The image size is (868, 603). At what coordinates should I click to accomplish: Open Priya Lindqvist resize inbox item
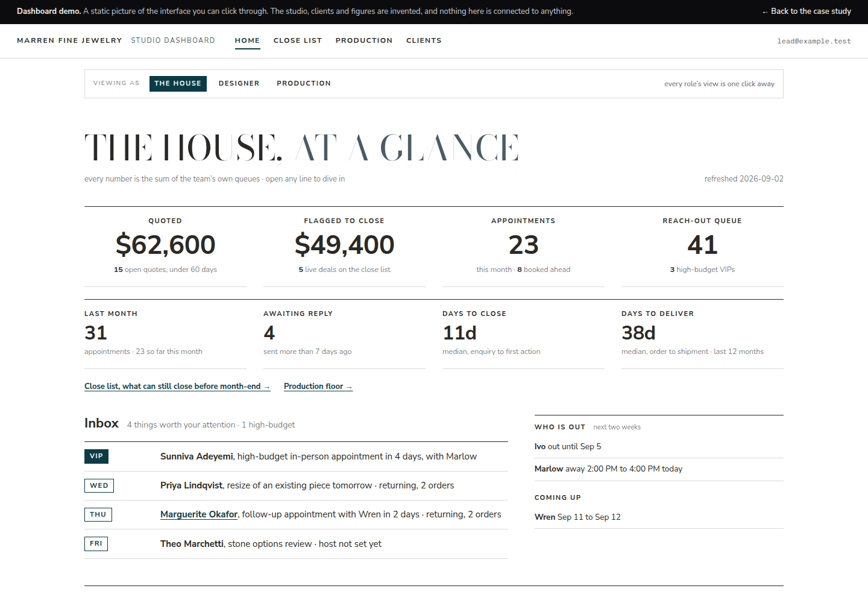tap(296, 485)
